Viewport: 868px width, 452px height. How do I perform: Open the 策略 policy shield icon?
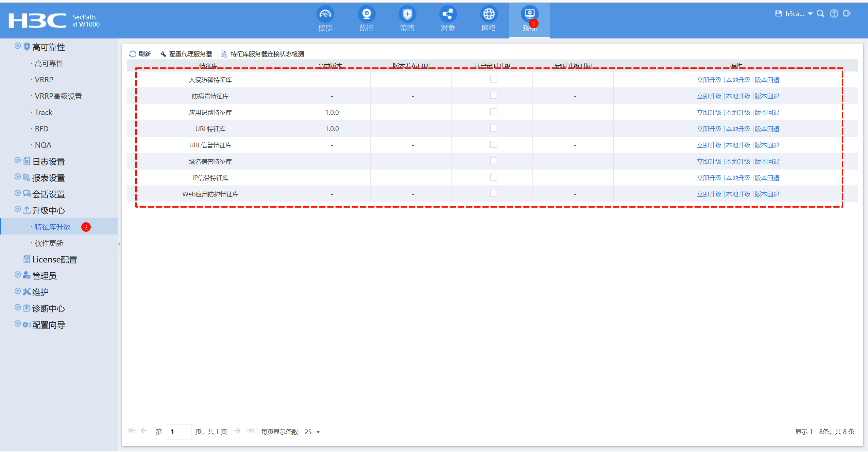[407, 14]
